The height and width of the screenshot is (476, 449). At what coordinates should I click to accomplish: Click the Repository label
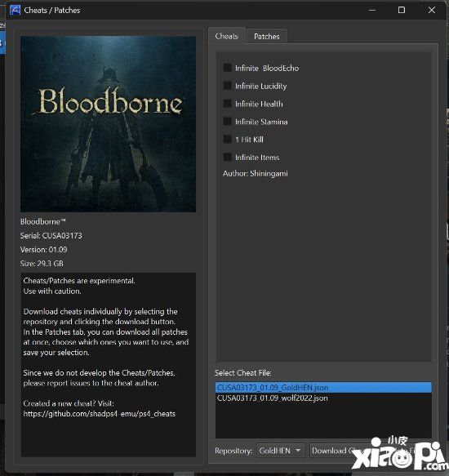pos(233,451)
